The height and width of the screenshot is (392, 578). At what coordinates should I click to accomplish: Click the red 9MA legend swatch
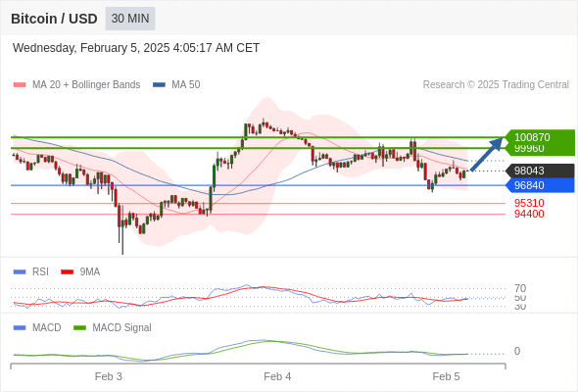pyautogui.click(x=67, y=271)
